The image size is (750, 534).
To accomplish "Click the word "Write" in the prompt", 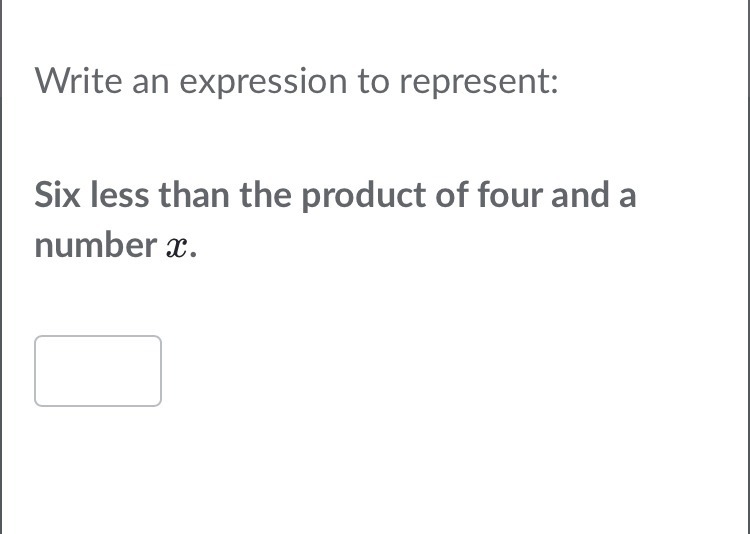I will tap(78, 80).
